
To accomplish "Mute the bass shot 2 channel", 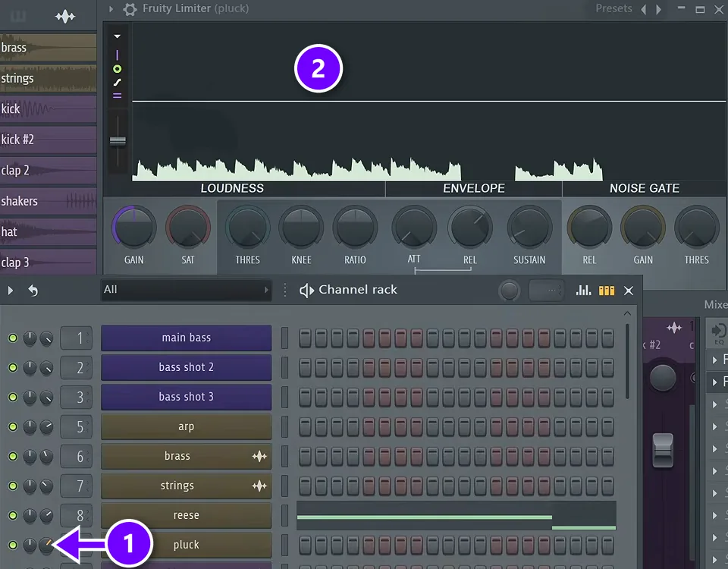I will click(x=13, y=368).
